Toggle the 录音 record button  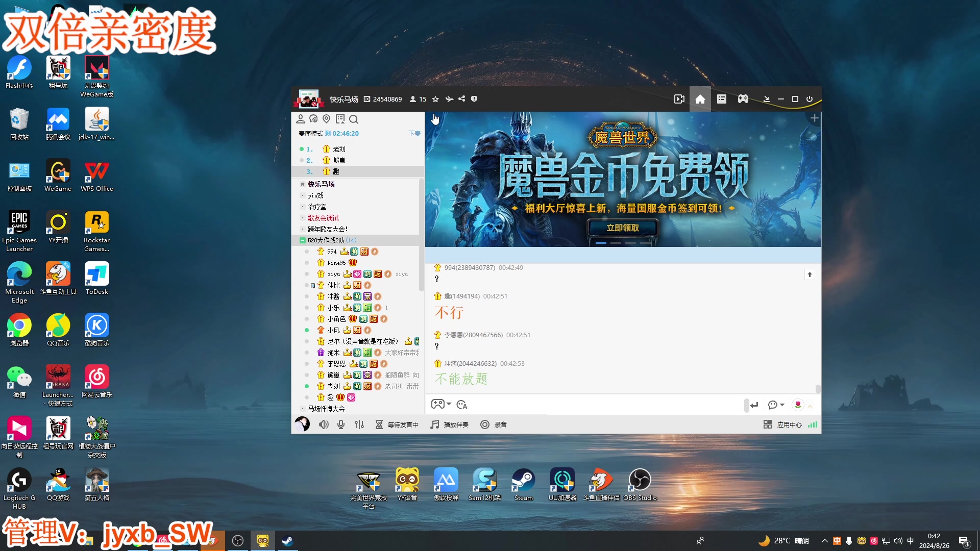click(x=494, y=424)
